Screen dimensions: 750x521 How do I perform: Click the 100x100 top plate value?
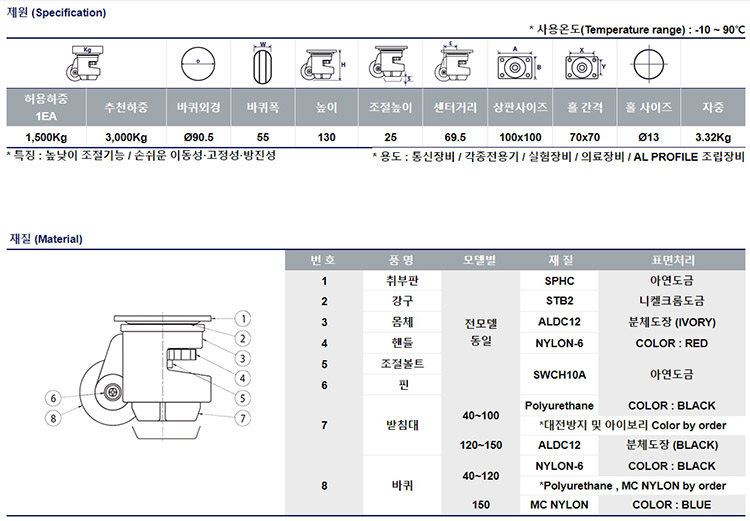click(520, 138)
